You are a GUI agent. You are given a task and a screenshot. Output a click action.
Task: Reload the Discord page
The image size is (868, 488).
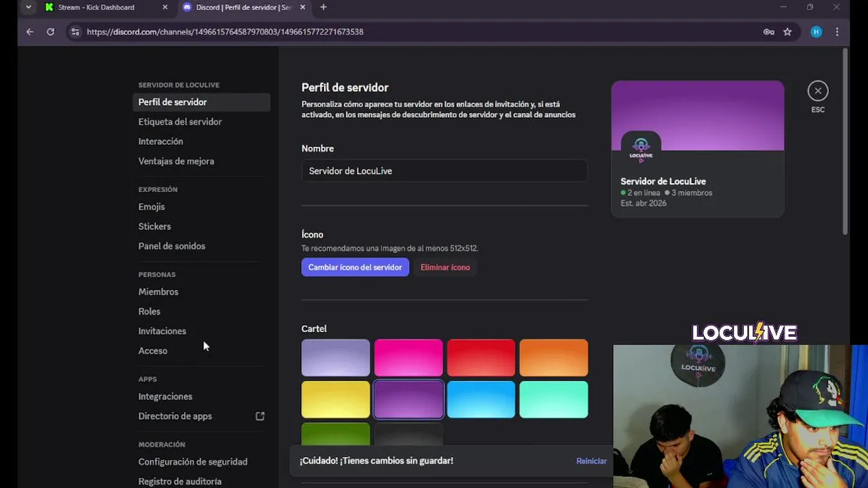[50, 32]
